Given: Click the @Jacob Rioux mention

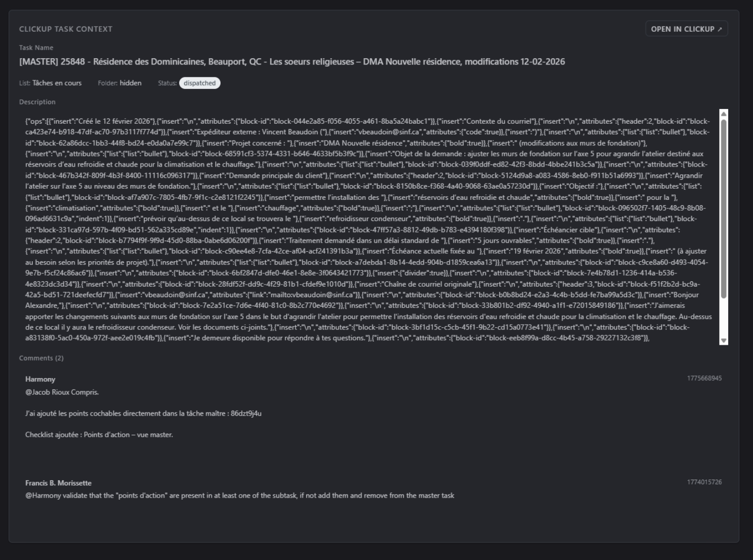Looking at the screenshot, I should click(48, 392).
